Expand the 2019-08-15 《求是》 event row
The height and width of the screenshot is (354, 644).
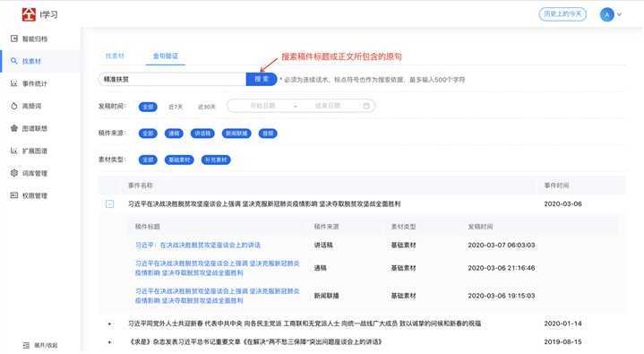(109, 342)
